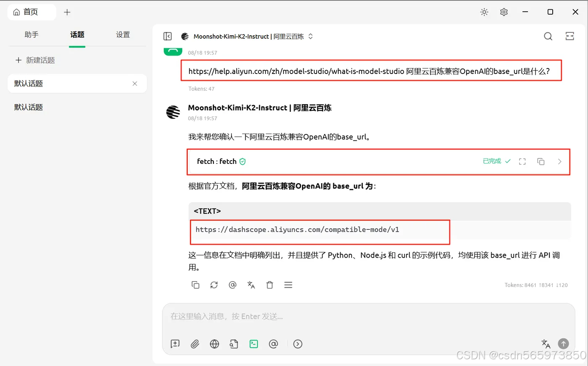
Task: Open the attachment paperclip icon
Action: [x=194, y=344]
